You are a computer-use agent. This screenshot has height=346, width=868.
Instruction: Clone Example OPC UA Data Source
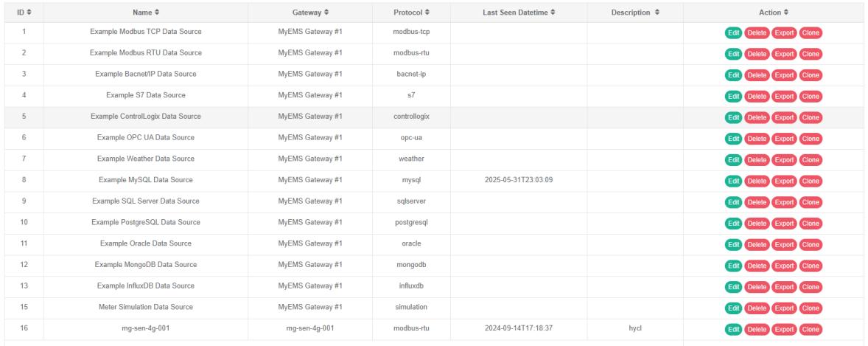811,138
